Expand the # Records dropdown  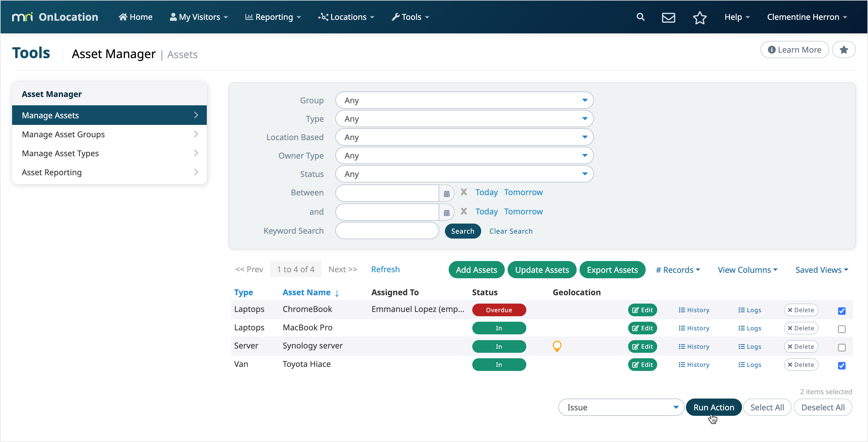tap(678, 270)
